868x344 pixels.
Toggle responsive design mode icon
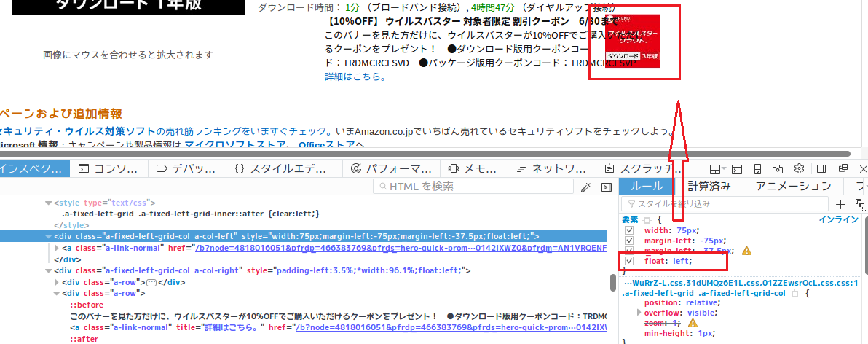coord(757,168)
